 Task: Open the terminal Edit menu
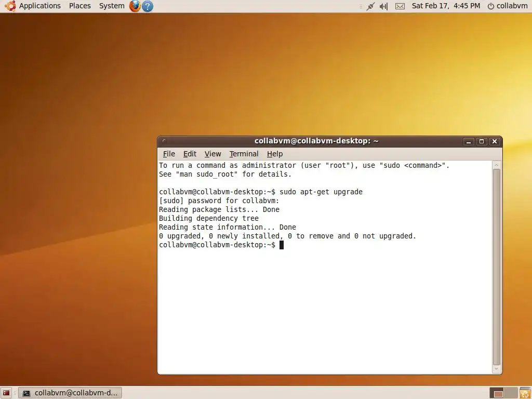(x=190, y=154)
